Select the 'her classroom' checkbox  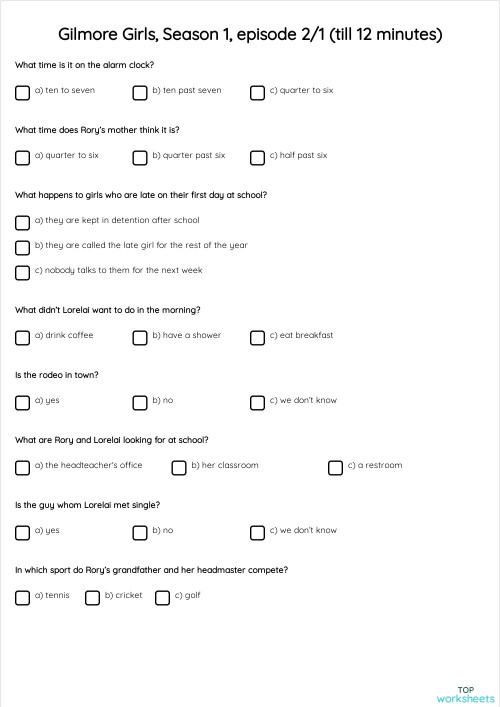pyautogui.click(x=179, y=468)
